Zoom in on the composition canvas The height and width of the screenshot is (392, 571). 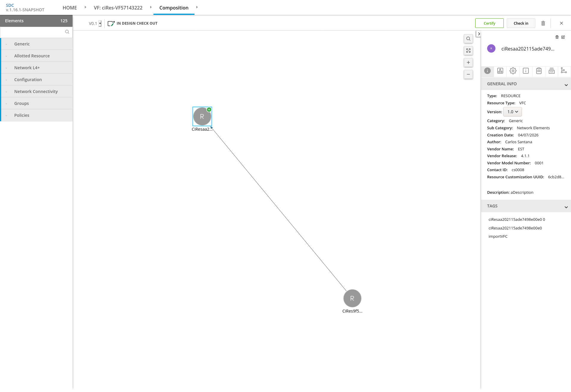tap(468, 62)
